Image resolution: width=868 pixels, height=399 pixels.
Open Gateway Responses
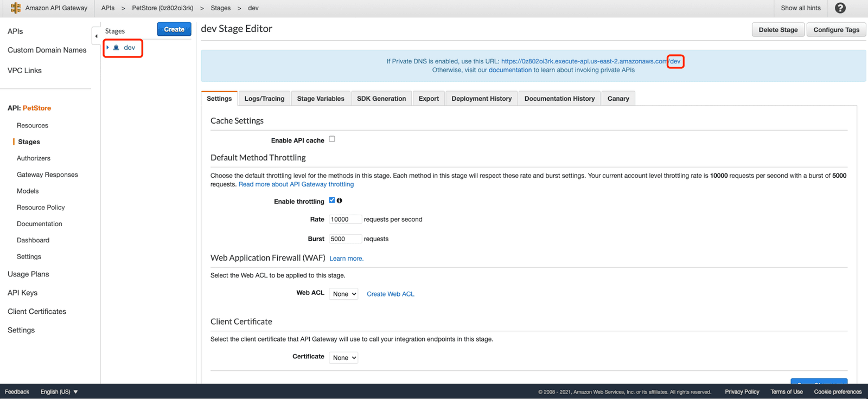47,175
